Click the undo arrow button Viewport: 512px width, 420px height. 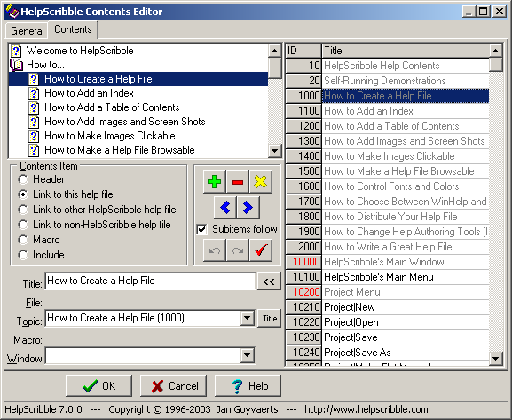click(x=214, y=250)
